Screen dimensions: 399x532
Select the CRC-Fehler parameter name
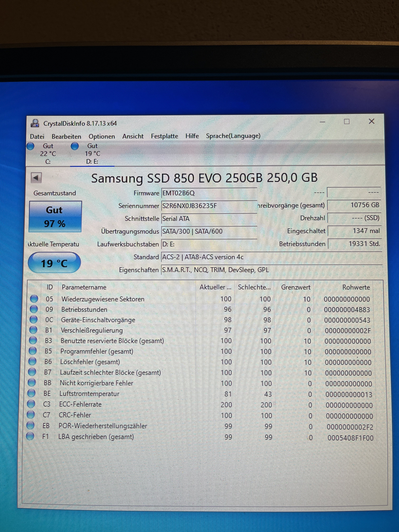(x=75, y=415)
